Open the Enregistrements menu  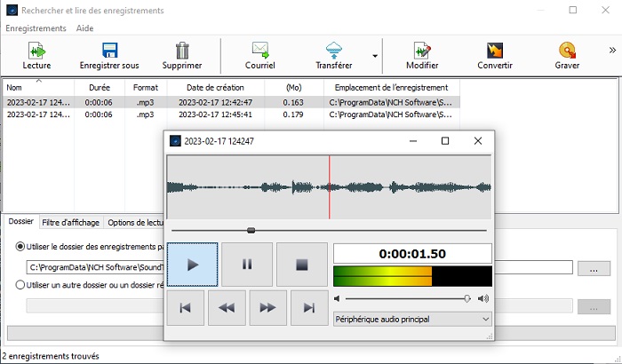(x=36, y=28)
